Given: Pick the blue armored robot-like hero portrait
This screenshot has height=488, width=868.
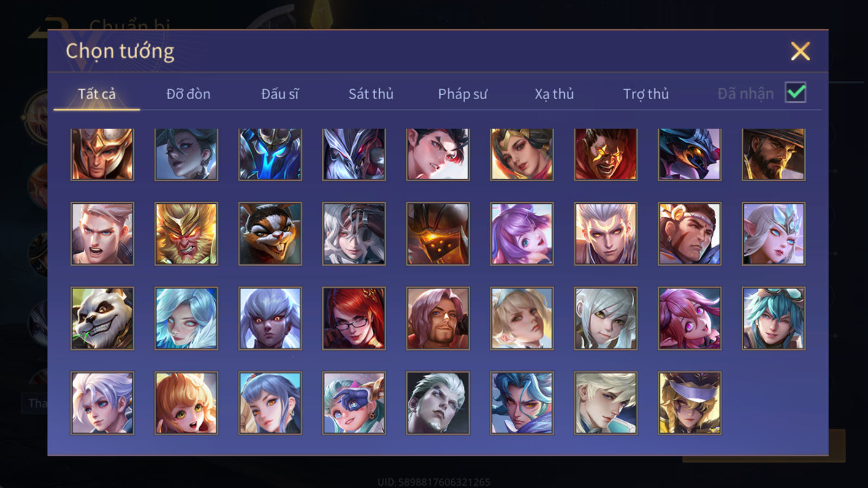Looking at the screenshot, I should 270,155.
